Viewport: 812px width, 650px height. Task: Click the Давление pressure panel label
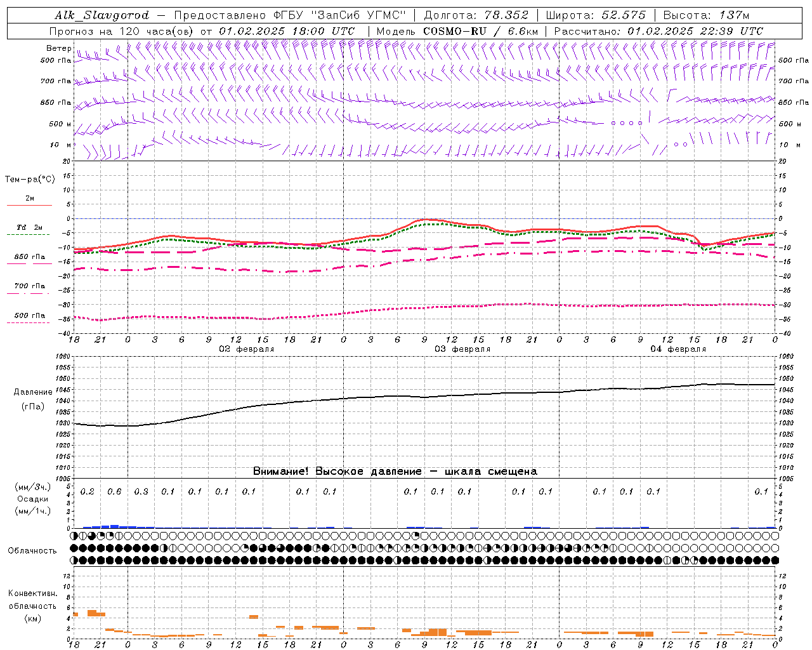33,392
